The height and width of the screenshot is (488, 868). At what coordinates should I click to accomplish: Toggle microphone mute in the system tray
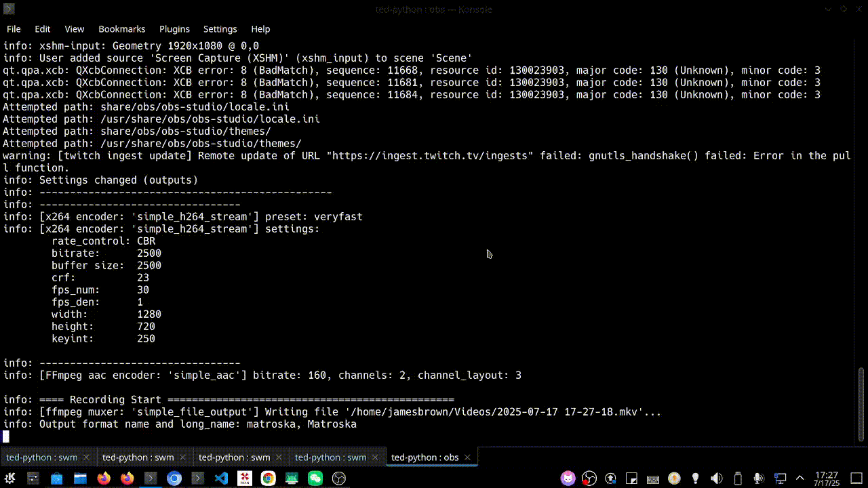click(x=757, y=478)
